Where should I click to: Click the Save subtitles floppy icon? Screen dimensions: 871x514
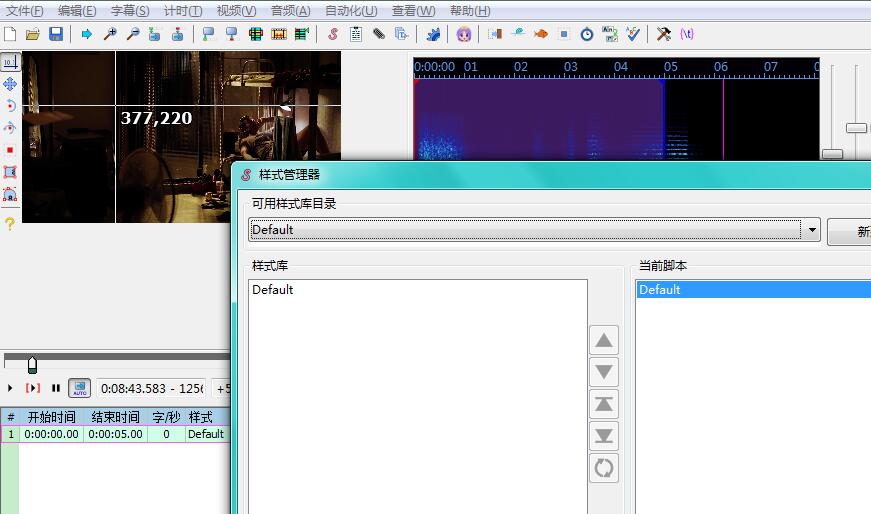[56, 34]
